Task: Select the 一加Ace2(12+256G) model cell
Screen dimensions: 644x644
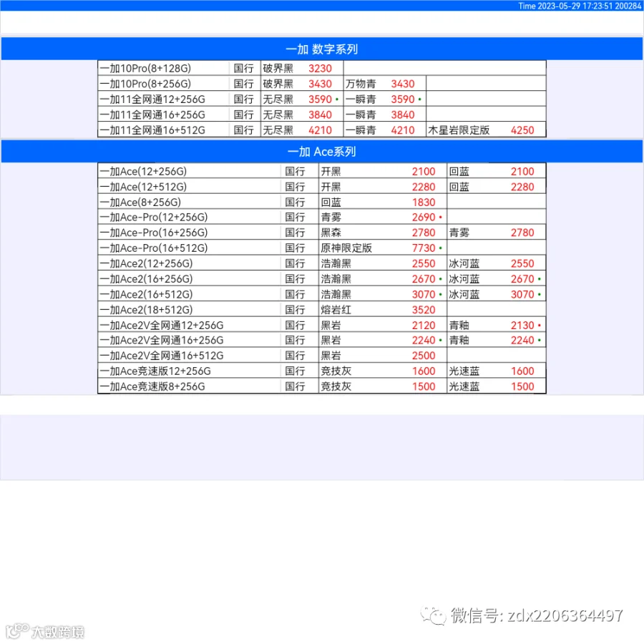Action: click(190, 263)
